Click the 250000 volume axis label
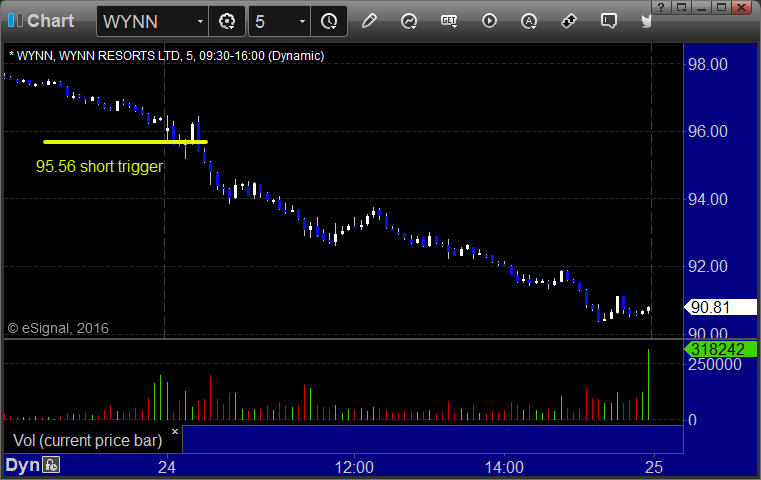This screenshot has height=480, width=761. [714, 364]
